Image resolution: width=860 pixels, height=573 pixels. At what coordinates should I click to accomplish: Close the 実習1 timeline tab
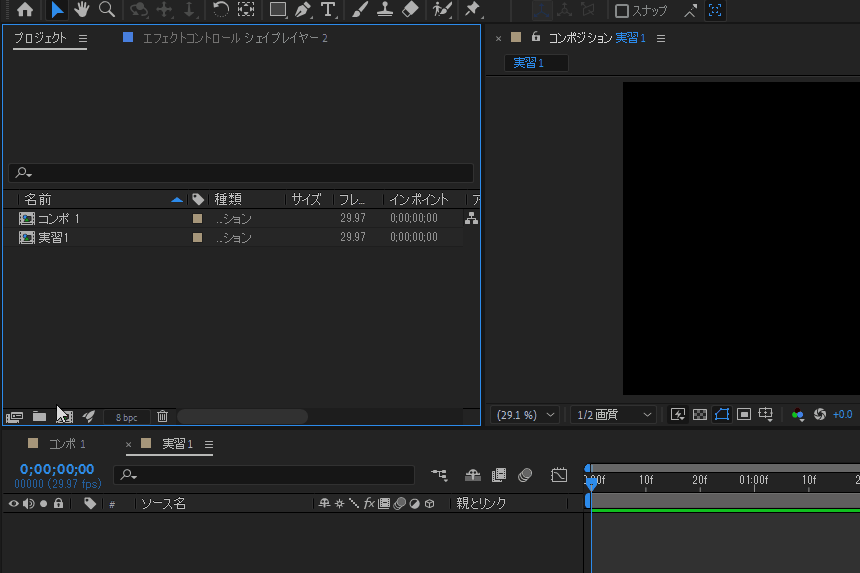[128, 444]
